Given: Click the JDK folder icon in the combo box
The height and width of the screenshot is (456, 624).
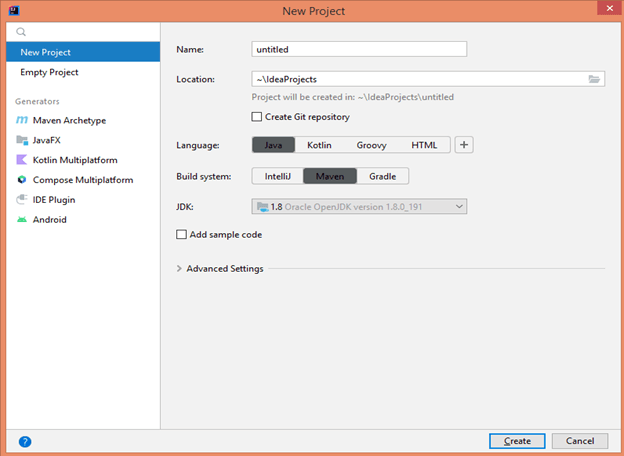Looking at the screenshot, I should point(263,207).
